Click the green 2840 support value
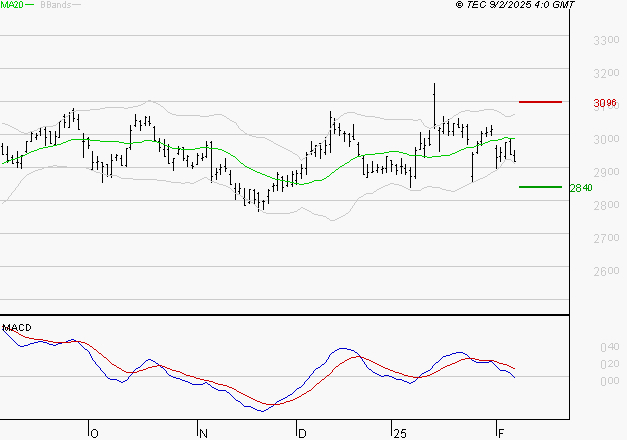627x440 pixels. click(x=581, y=188)
